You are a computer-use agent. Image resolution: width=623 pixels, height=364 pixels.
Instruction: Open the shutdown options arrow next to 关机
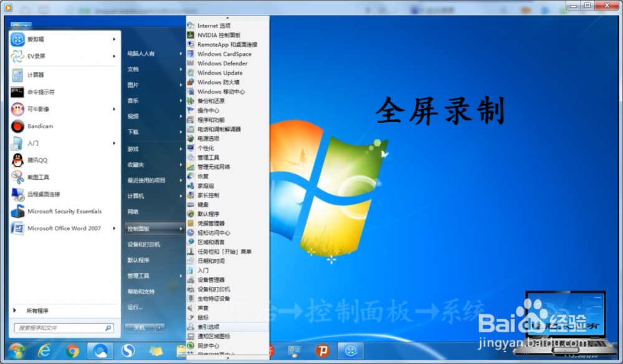click(159, 328)
